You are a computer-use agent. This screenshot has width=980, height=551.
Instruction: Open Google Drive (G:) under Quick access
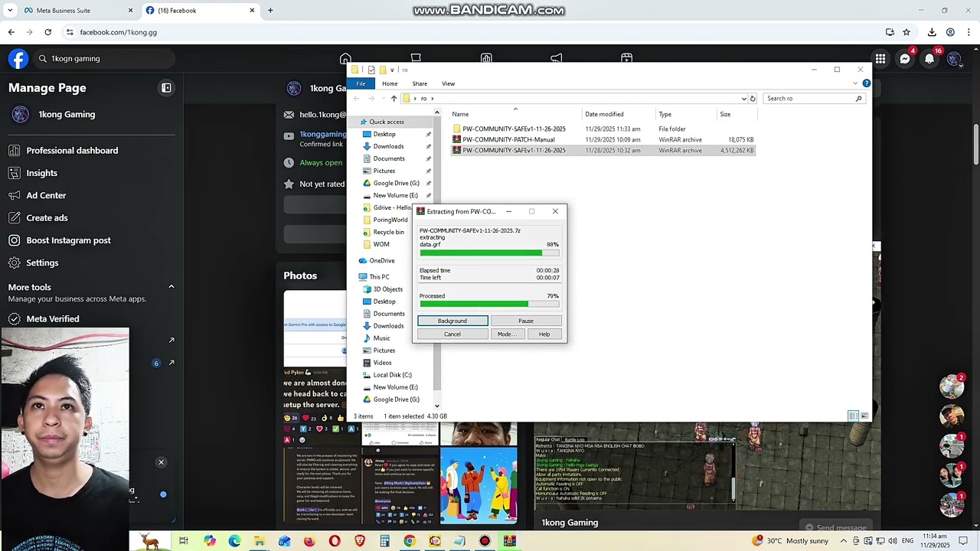[x=396, y=183]
